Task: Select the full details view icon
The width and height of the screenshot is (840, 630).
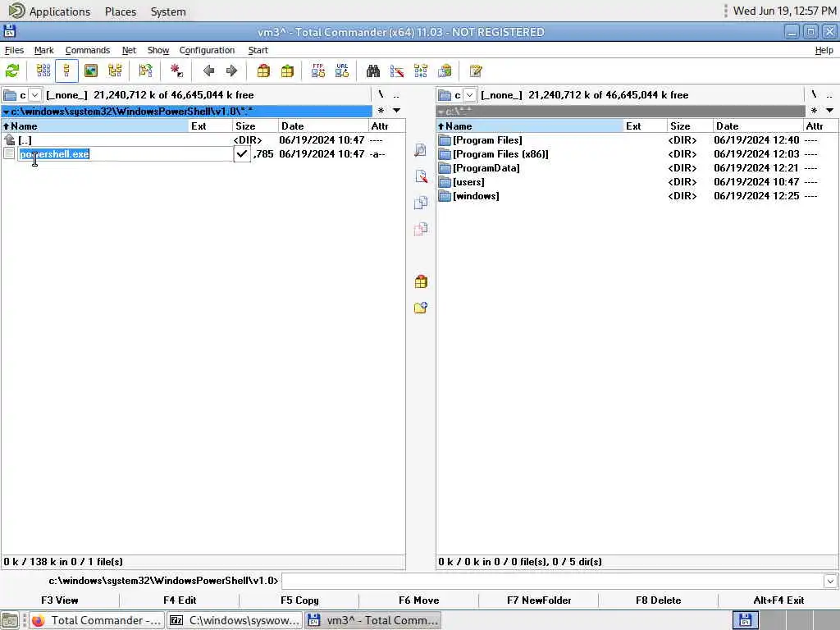Action: tap(66, 71)
